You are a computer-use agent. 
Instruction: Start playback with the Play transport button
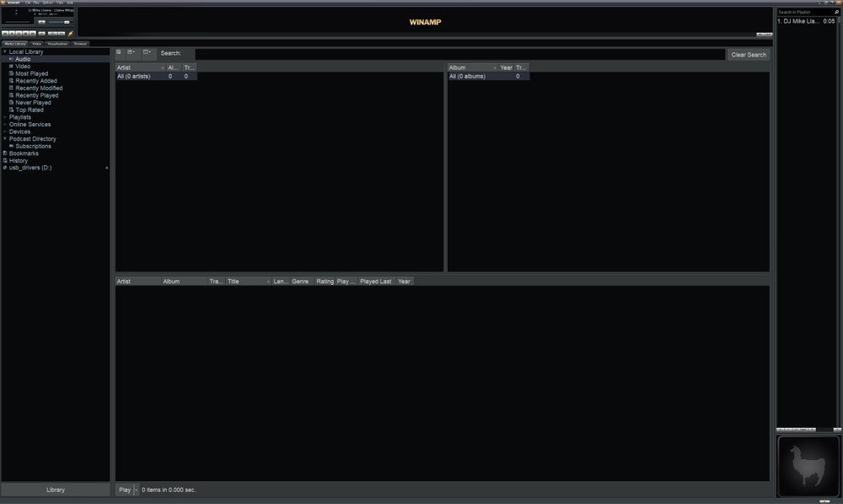[12, 34]
